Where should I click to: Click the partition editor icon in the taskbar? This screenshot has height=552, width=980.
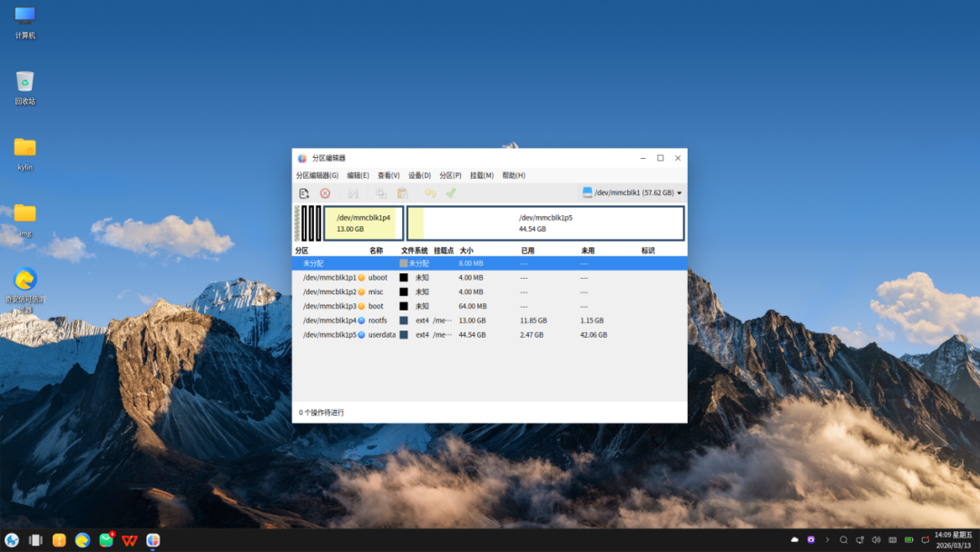point(153,540)
